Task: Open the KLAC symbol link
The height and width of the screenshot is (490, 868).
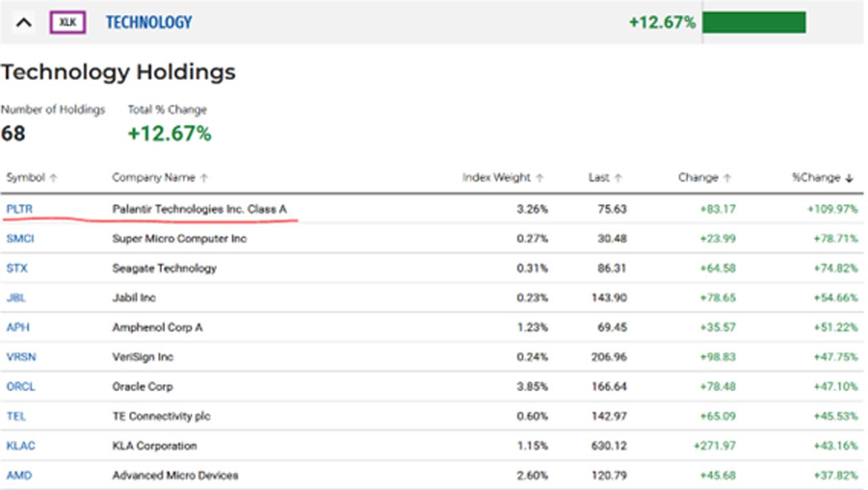Action: [x=21, y=446]
